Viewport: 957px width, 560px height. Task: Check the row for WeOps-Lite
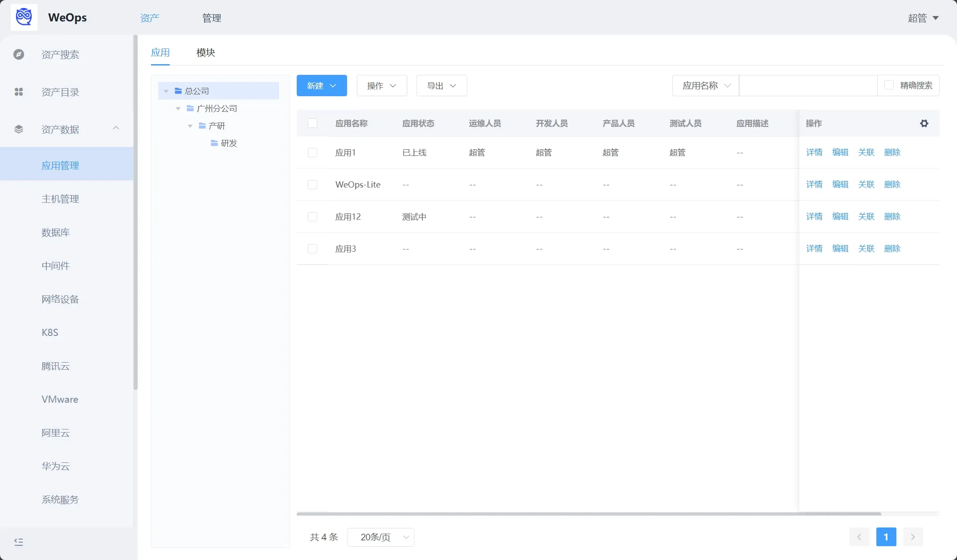(313, 184)
